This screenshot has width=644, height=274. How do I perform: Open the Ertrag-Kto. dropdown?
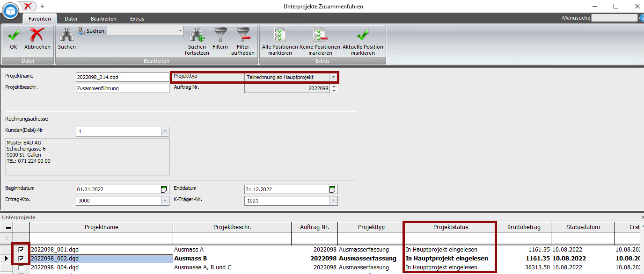pyautogui.click(x=164, y=201)
